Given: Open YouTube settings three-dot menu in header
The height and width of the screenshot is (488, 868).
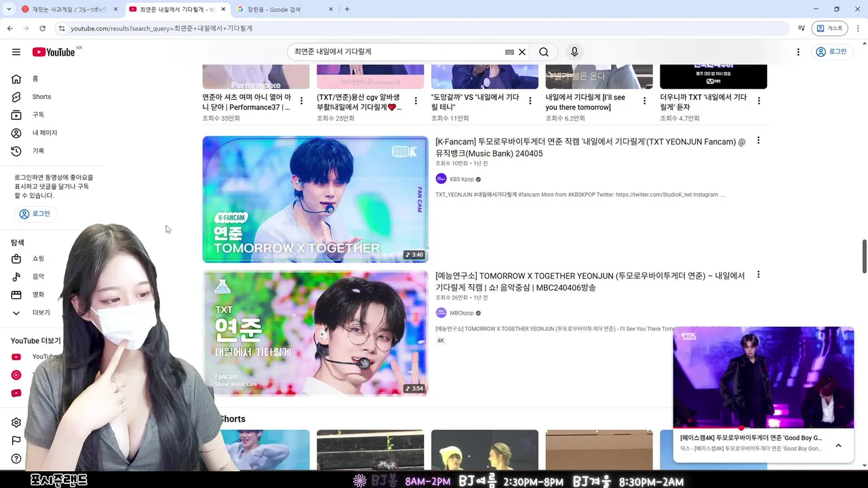Looking at the screenshot, I should [798, 52].
